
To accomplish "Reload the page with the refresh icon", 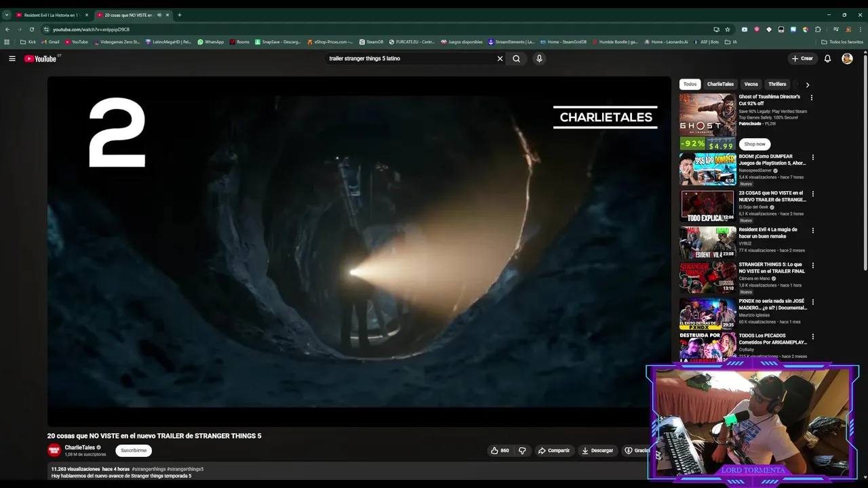I will (31, 29).
